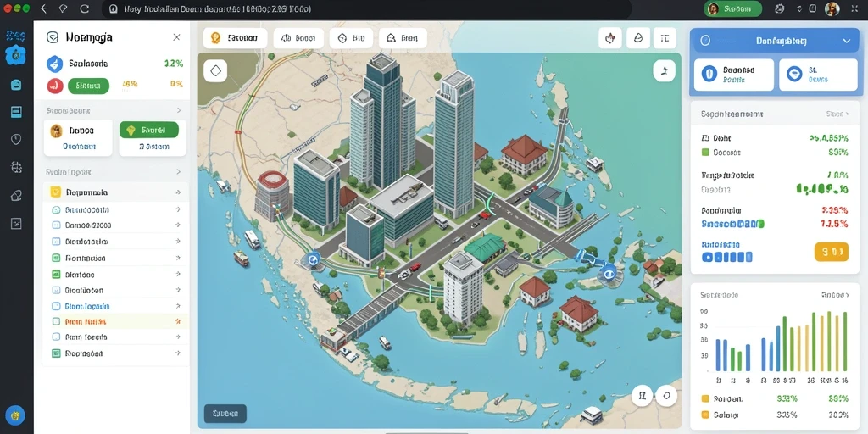Focus the browser address bar
The height and width of the screenshot is (434, 868).
click(x=365, y=8)
